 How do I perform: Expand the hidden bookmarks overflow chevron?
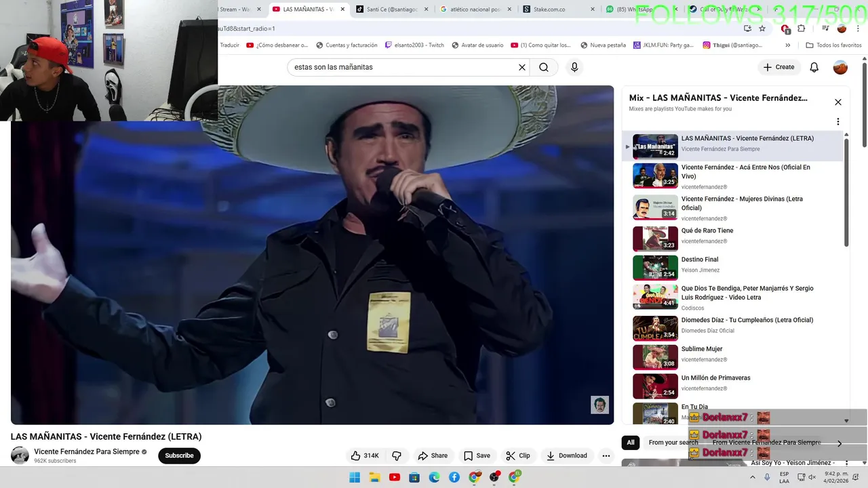(787, 45)
